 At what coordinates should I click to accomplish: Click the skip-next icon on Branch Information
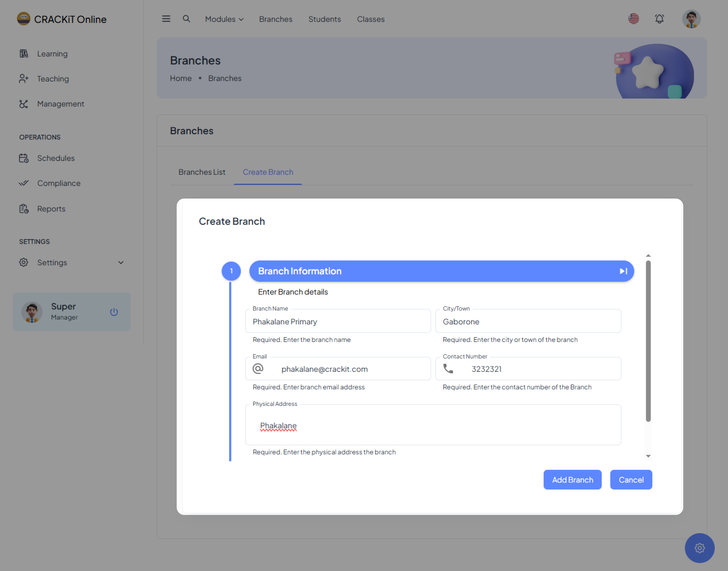coord(623,271)
